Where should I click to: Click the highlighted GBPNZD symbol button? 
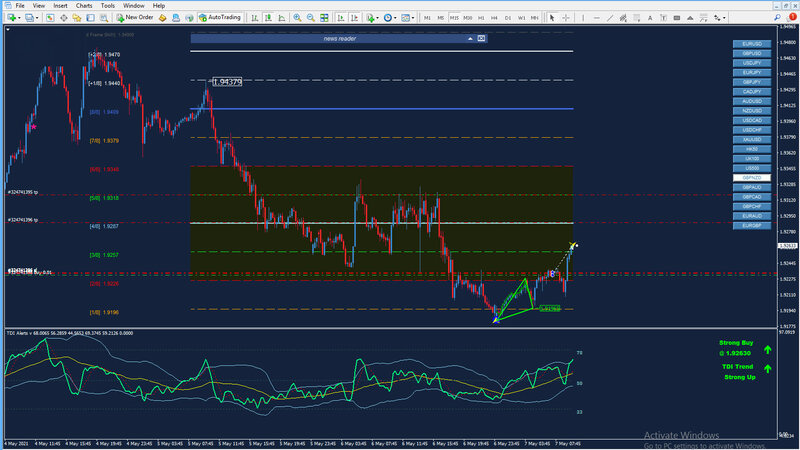point(752,178)
